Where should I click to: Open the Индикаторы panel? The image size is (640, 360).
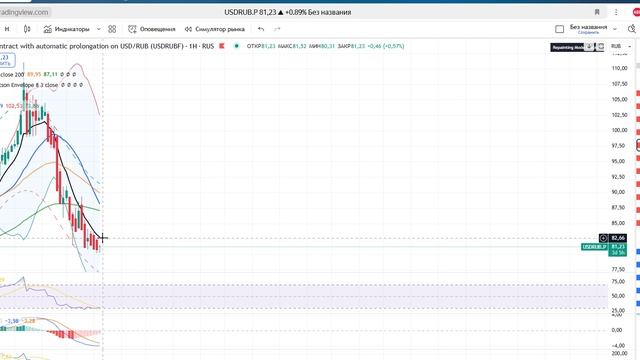pos(67,29)
